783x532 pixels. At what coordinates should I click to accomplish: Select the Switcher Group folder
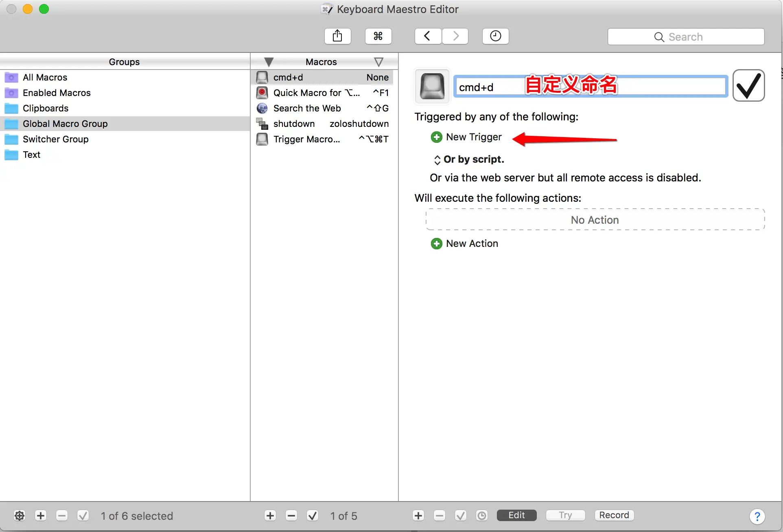coord(56,139)
